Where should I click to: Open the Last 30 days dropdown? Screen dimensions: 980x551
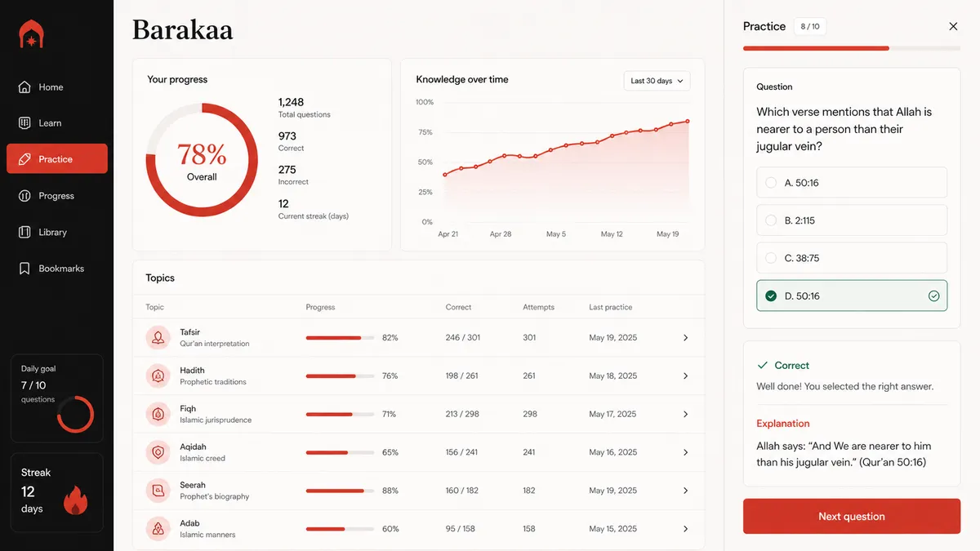point(657,81)
